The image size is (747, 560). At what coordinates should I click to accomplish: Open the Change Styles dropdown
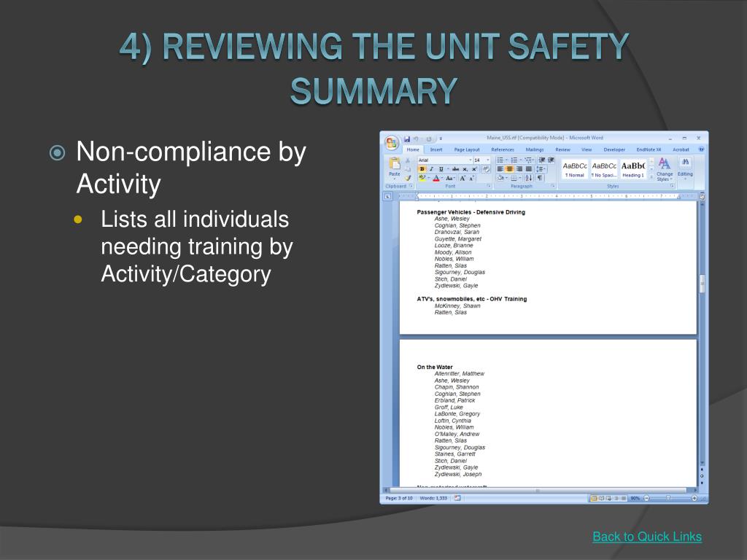pyautogui.click(x=665, y=169)
